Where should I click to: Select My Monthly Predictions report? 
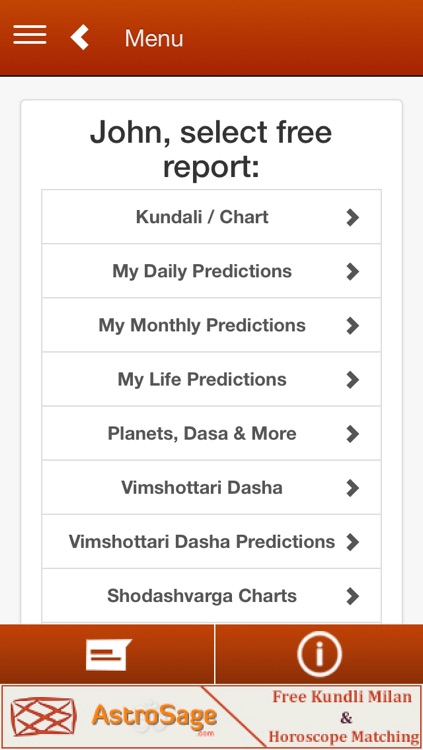(212, 325)
